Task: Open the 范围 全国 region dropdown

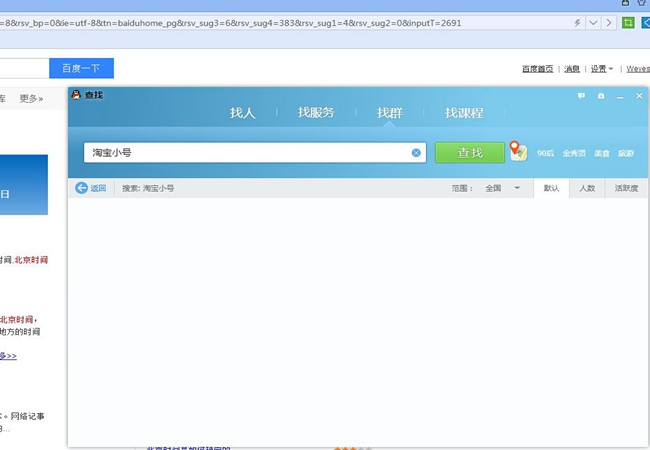Action: [501, 188]
